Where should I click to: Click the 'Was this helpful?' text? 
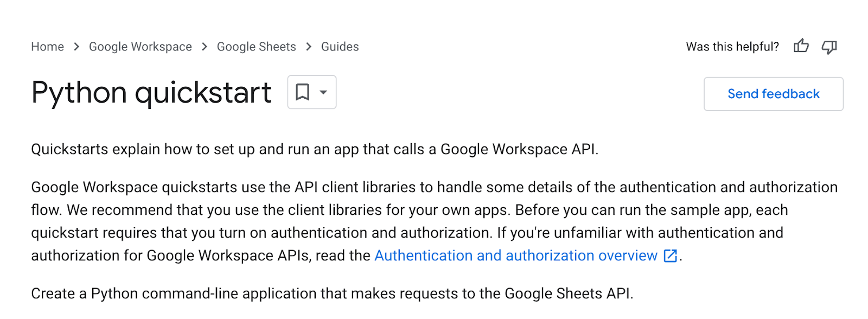tap(732, 47)
